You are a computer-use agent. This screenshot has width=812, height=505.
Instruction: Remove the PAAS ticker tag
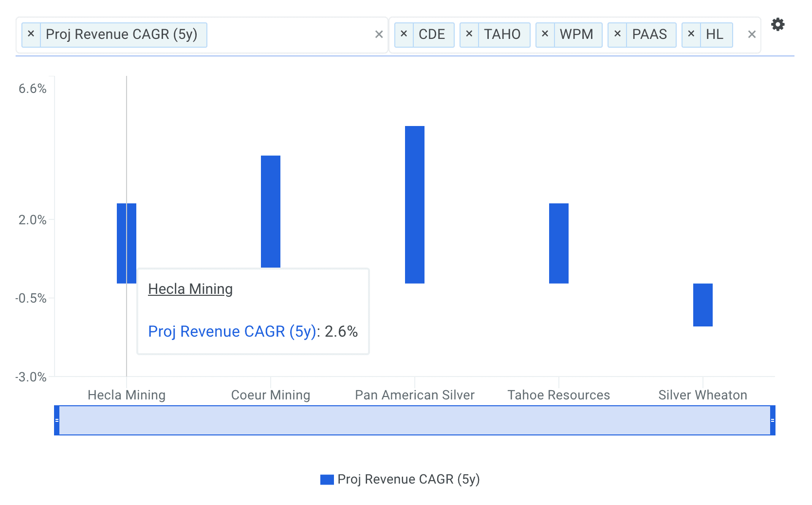(x=617, y=34)
